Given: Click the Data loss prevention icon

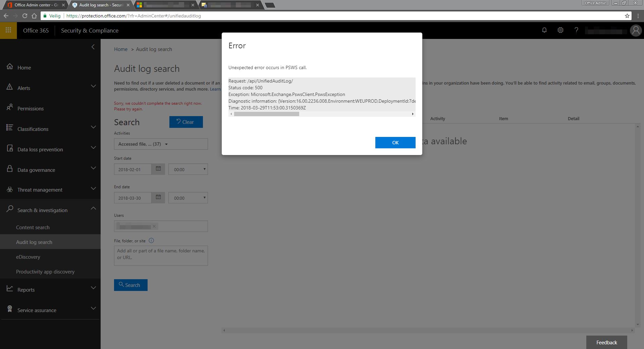Looking at the screenshot, I should [10, 148].
